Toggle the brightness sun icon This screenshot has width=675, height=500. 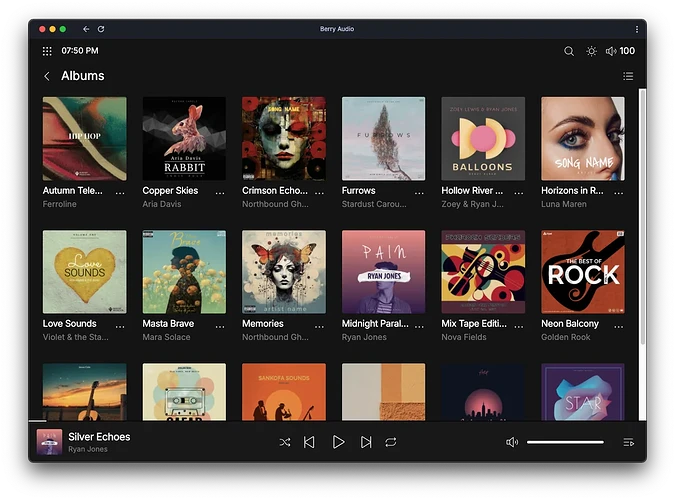click(591, 51)
